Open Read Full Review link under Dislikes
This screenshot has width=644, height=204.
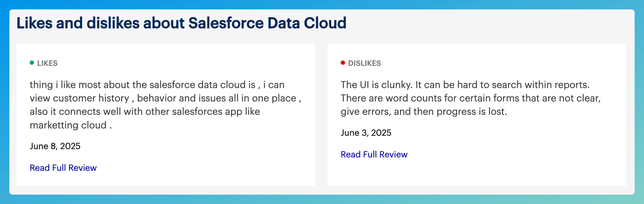pyautogui.click(x=374, y=154)
